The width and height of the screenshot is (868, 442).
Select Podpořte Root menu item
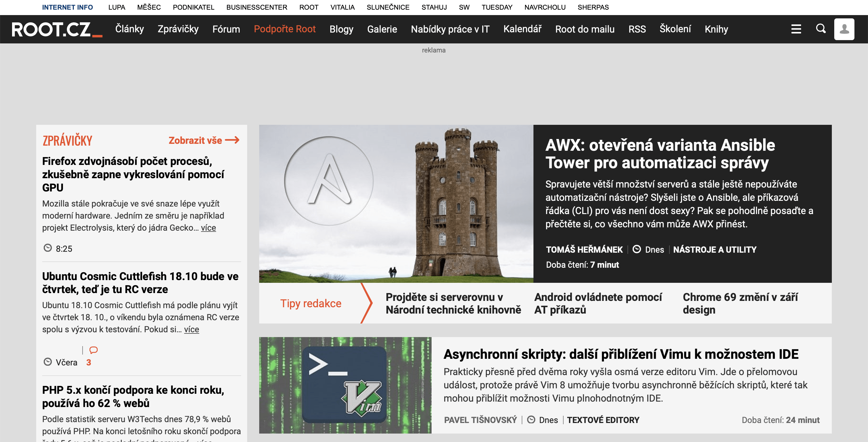(285, 29)
